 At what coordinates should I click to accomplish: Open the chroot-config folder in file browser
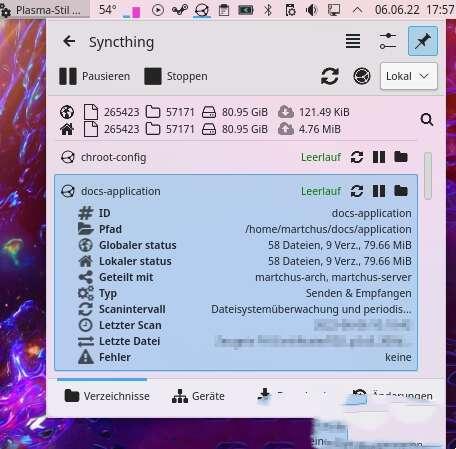[x=401, y=157]
